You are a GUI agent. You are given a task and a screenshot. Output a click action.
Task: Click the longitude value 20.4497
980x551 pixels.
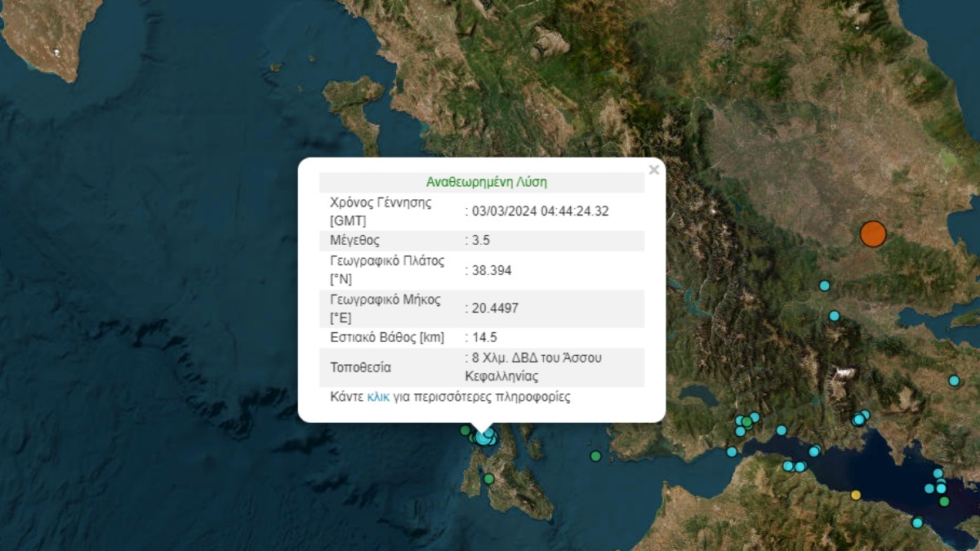[x=494, y=308]
